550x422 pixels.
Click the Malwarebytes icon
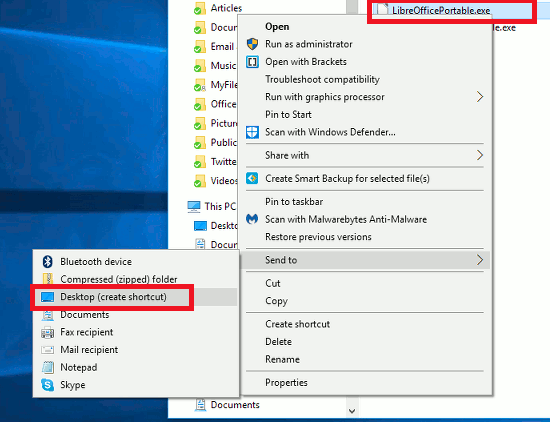252,219
